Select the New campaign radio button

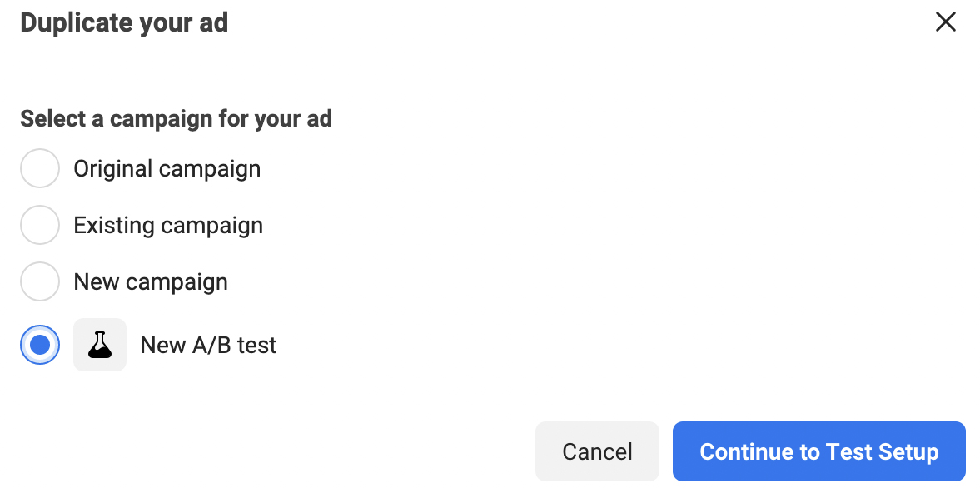pyautogui.click(x=40, y=281)
